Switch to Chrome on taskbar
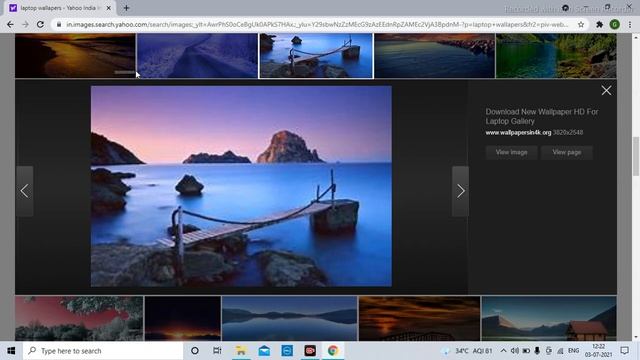Screen dimensions: 640x360 click(333, 351)
